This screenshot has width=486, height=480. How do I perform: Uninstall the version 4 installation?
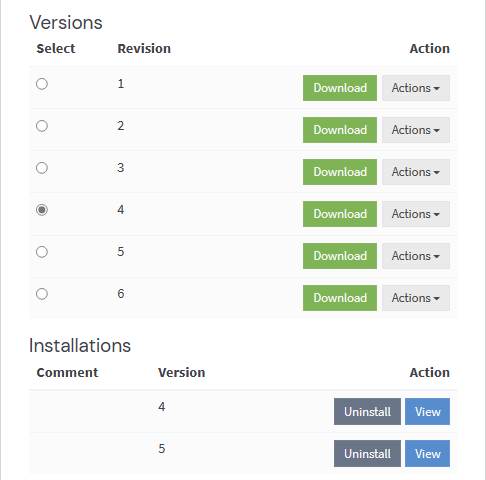367,412
